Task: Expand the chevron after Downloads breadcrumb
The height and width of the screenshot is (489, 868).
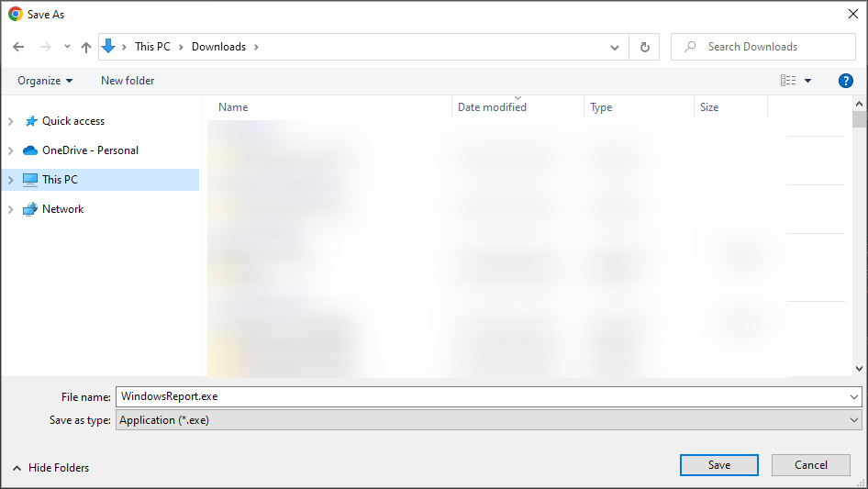Action: point(256,47)
